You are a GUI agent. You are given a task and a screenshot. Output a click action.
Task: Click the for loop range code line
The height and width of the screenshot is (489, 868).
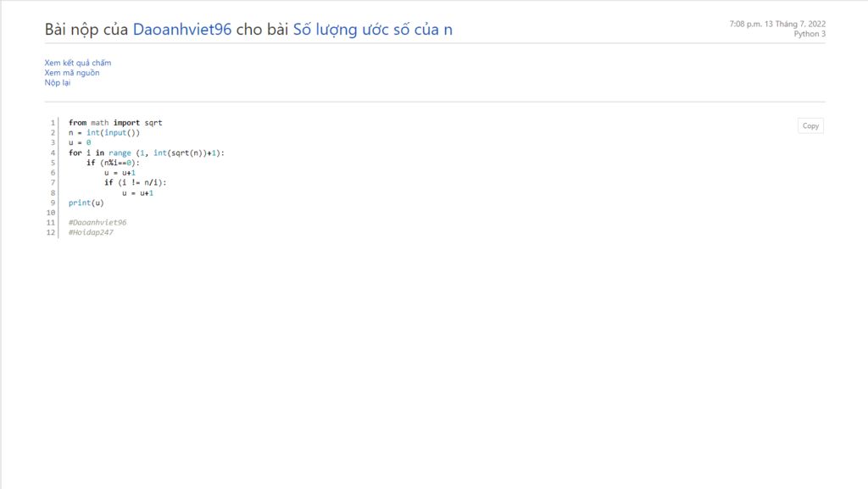(x=147, y=153)
